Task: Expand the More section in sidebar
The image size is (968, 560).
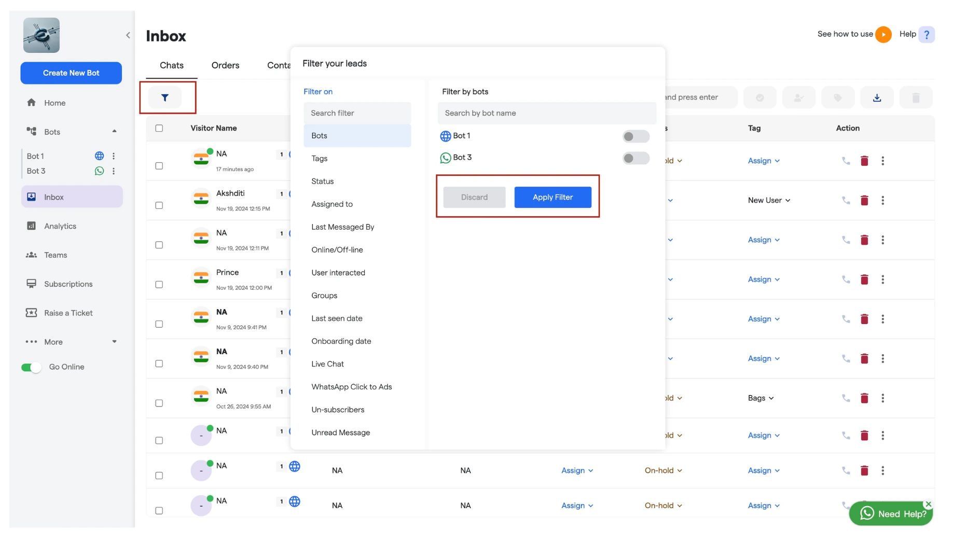Action: 114,342
